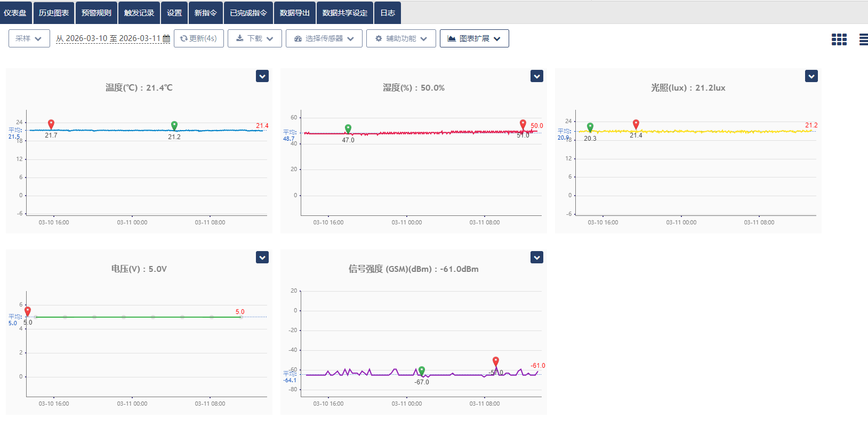Viewport: 868px width, 435px height.
Task: Open the 下载 download button menu
Action: coord(254,38)
